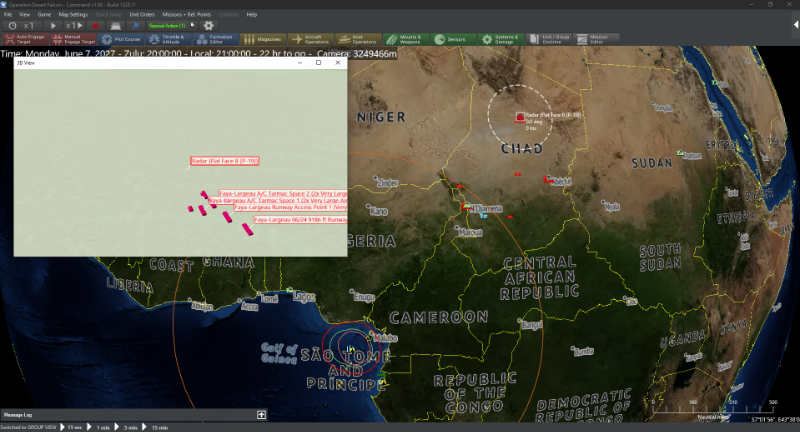Open the Sensors panel

coord(454,39)
